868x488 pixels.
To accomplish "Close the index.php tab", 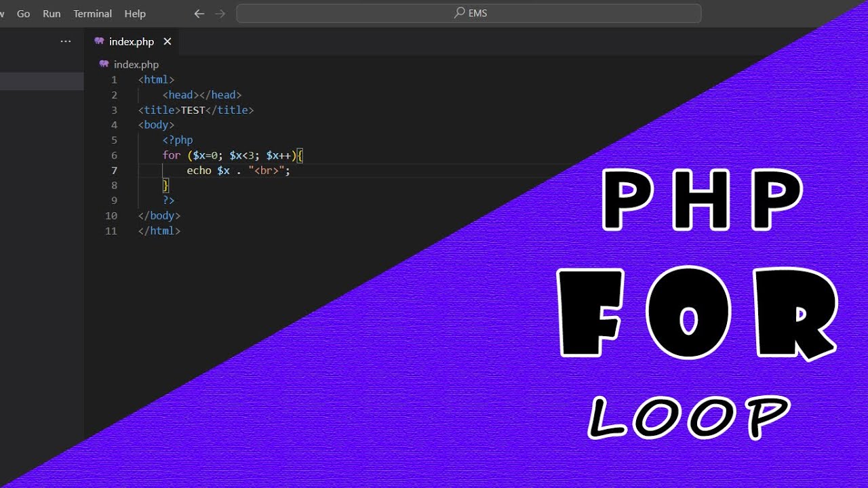I will [167, 41].
